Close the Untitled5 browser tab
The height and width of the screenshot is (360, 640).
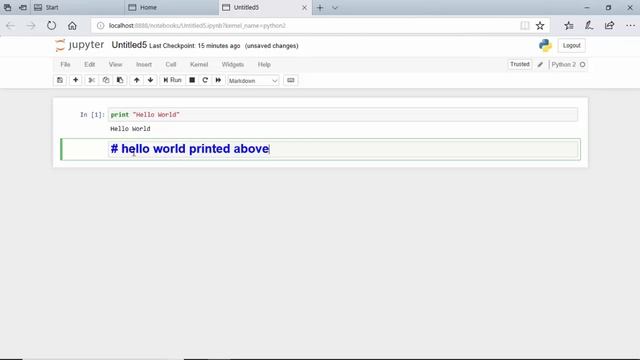(x=304, y=7)
